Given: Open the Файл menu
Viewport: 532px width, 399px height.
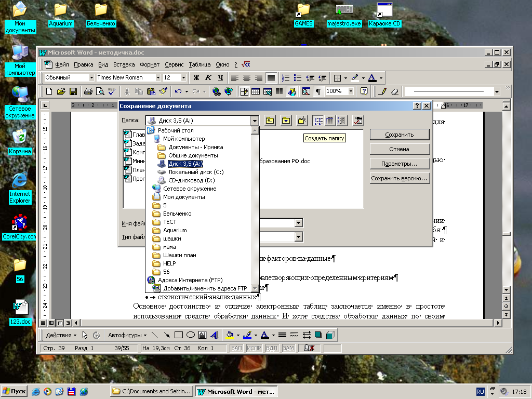Looking at the screenshot, I should click(x=62, y=64).
